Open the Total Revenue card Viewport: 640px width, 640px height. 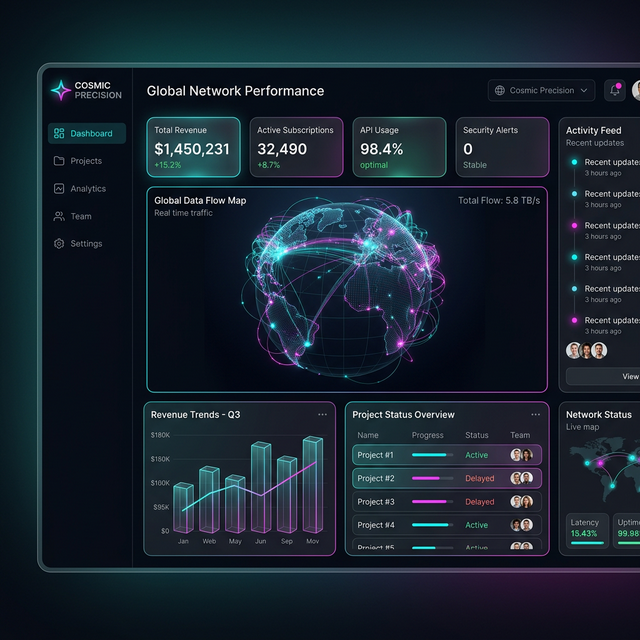(193, 147)
